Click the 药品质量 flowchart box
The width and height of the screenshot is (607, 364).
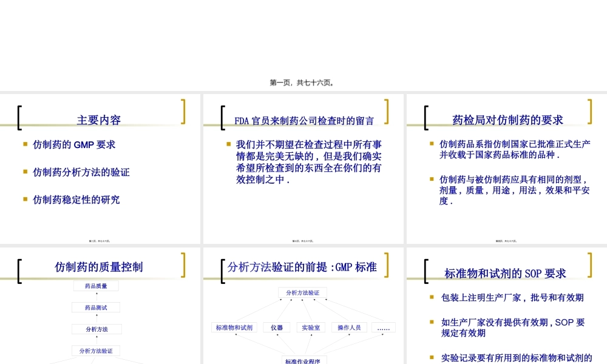point(95,285)
